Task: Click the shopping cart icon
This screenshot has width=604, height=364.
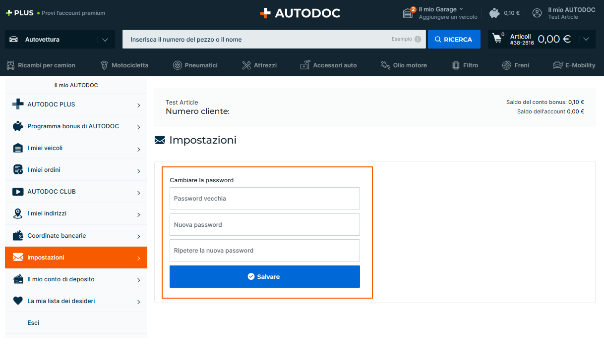Action: (x=497, y=39)
